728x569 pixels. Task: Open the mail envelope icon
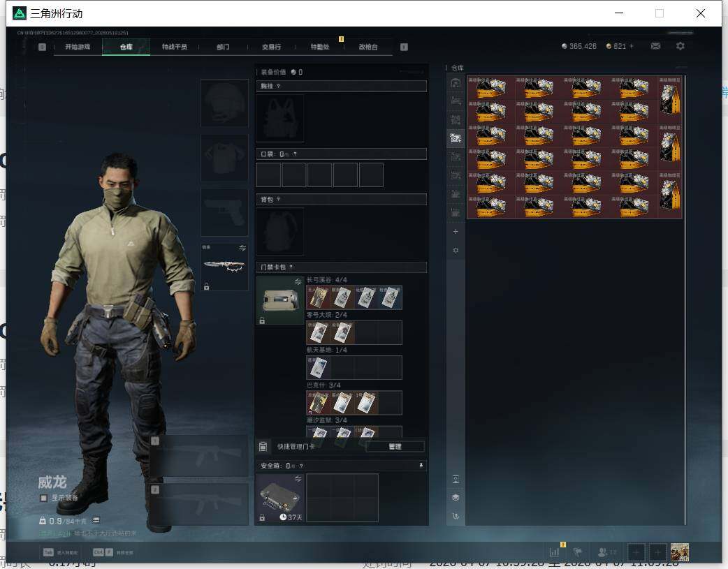655,46
